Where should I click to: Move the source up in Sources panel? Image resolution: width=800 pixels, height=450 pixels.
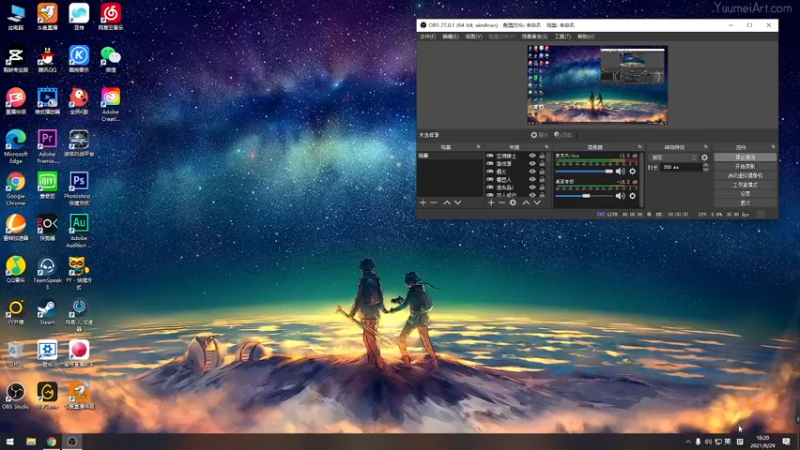point(526,203)
